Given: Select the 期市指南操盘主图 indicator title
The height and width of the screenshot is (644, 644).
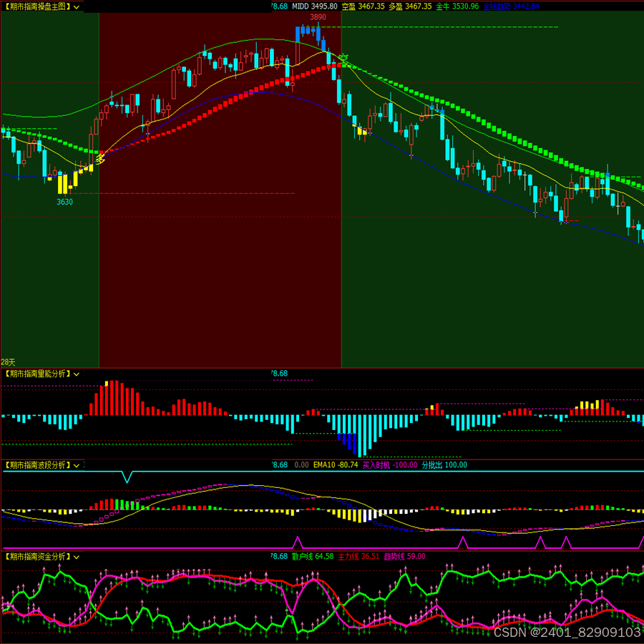Looking at the screenshot, I should [37, 7].
